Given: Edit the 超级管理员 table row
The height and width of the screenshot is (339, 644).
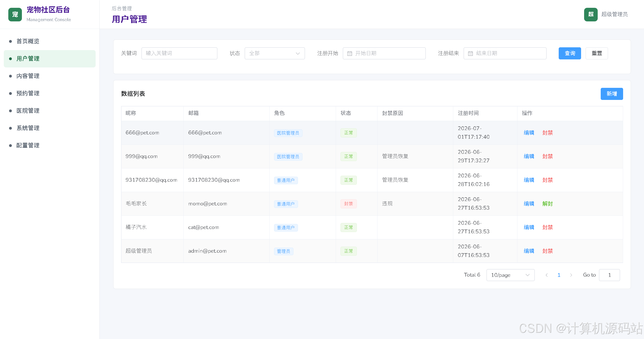Looking at the screenshot, I should pyautogui.click(x=529, y=251).
